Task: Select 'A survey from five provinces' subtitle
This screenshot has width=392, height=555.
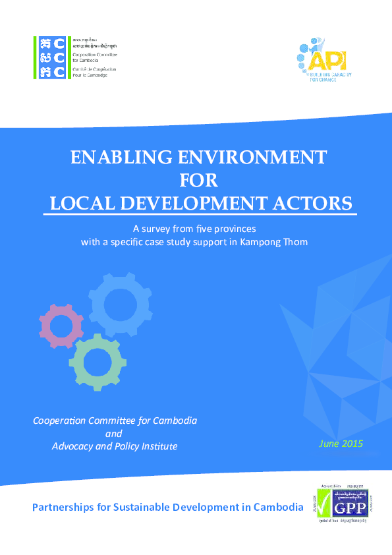Action: point(194,229)
